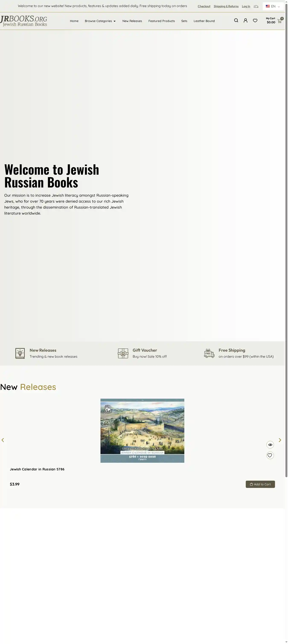Open the EN language selector
The width and height of the screenshot is (288, 644).
(x=273, y=6)
